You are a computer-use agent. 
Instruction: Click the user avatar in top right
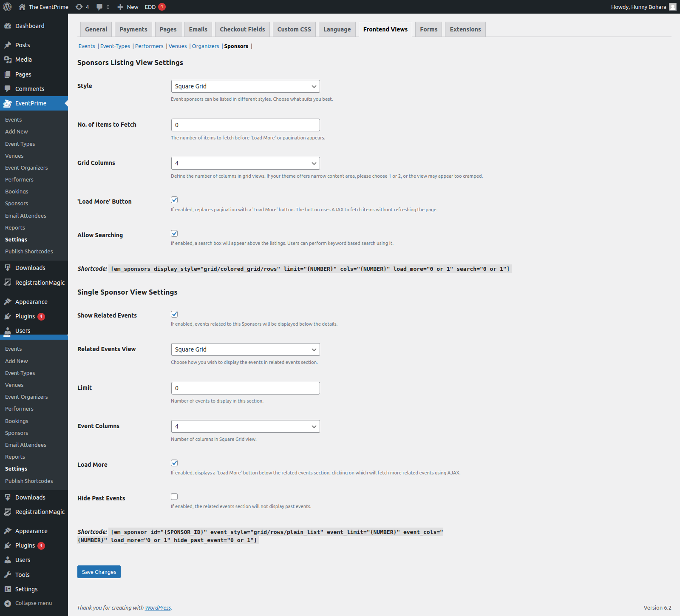672,7
